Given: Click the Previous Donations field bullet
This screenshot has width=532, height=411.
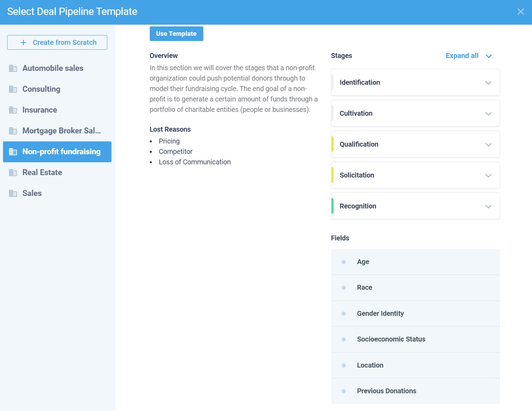Looking at the screenshot, I should 344,391.
